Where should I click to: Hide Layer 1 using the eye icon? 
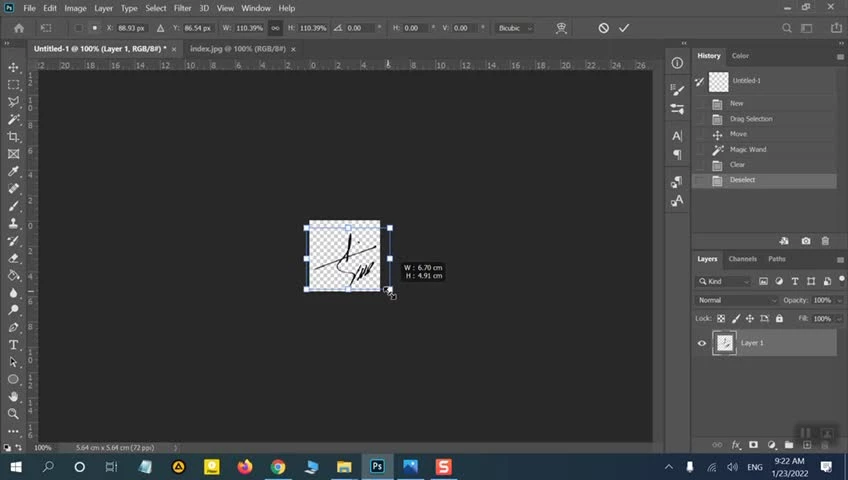(x=702, y=343)
